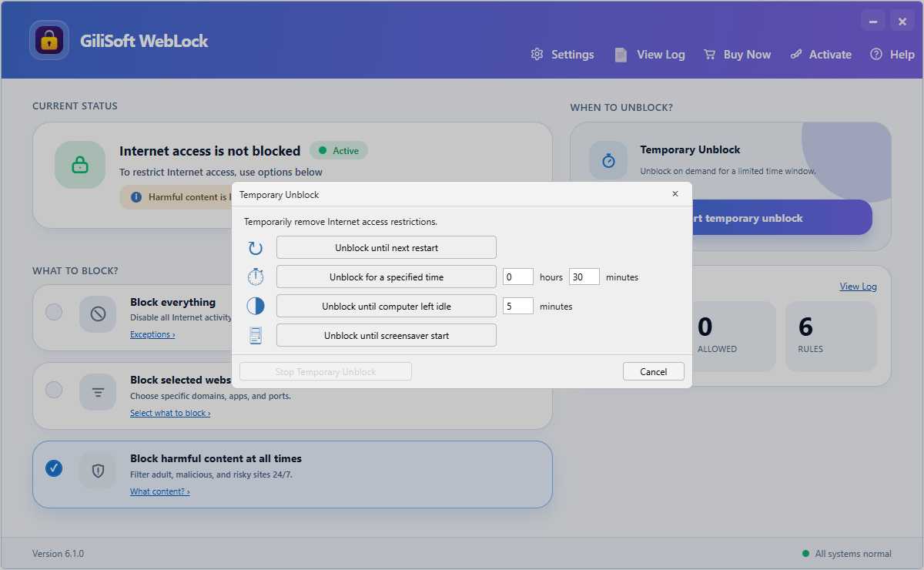Click the Settings gear icon
This screenshot has width=924, height=570.
click(537, 55)
